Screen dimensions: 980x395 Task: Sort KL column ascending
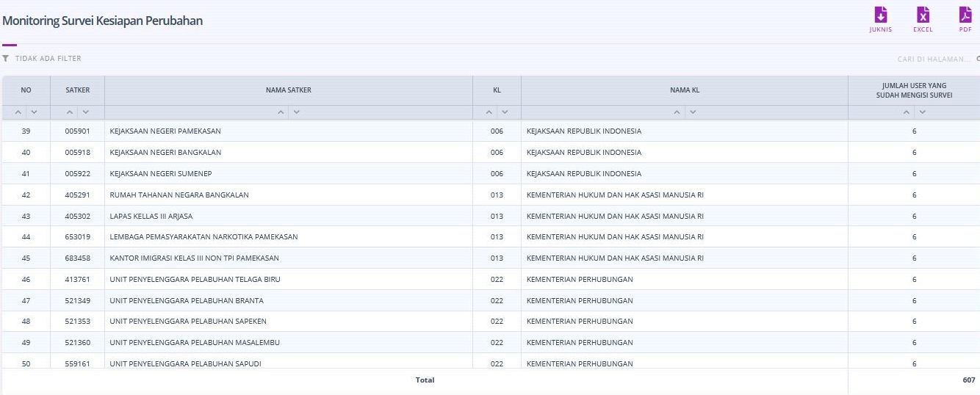pos(489,112)
